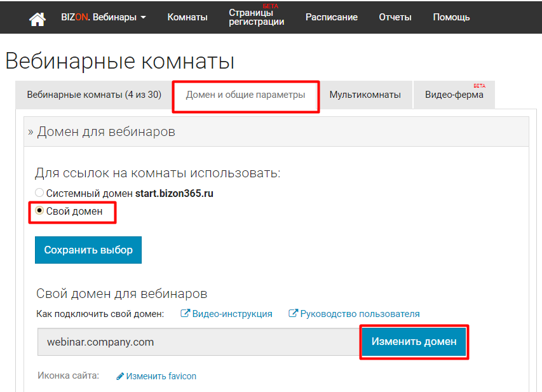Click Помощь in the navigation bar

pyautogui.click(x=451, y=17)
